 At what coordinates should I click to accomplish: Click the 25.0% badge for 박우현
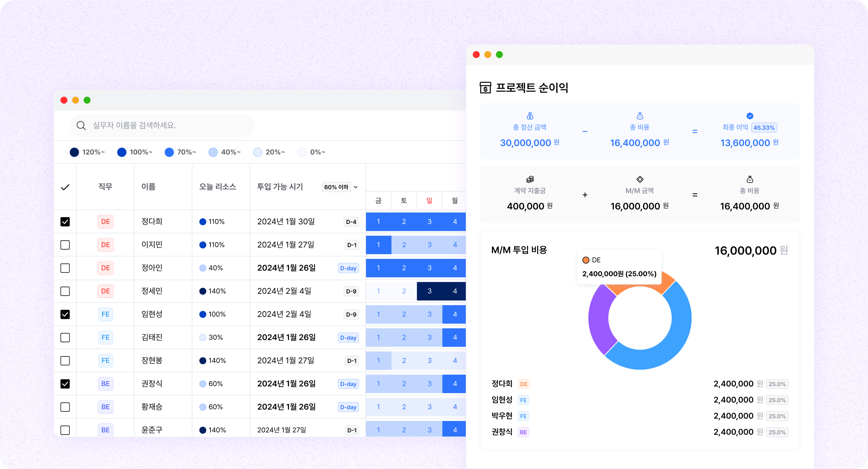point(777,416)
